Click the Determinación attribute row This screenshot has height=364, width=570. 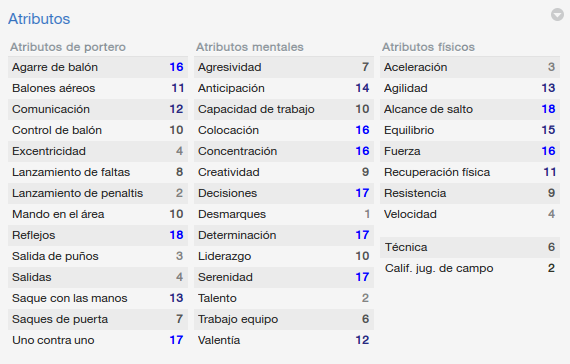pyautogui.click(x=284, y=235)
